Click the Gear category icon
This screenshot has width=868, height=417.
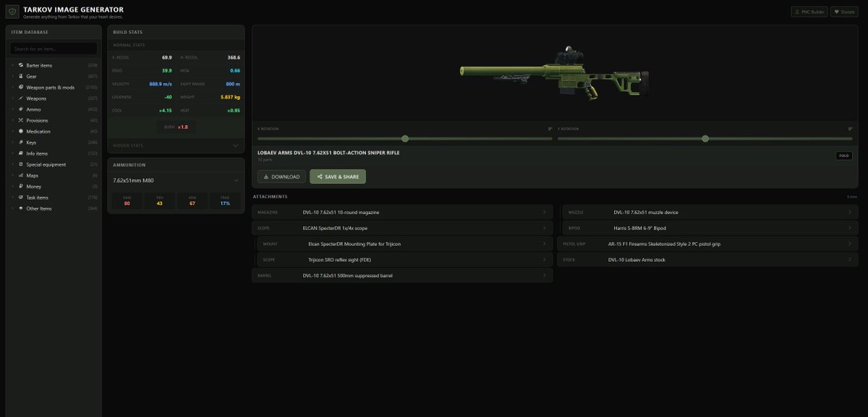pos(21,76)
